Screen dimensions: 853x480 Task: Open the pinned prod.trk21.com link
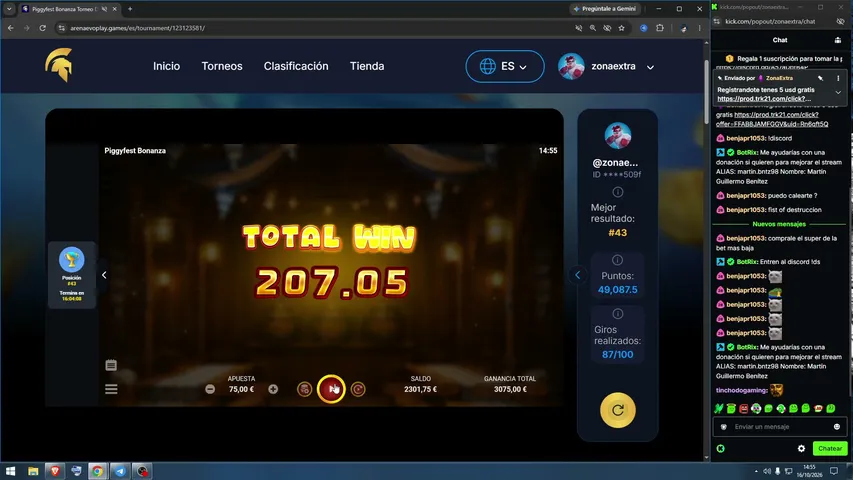click(764, 99)
